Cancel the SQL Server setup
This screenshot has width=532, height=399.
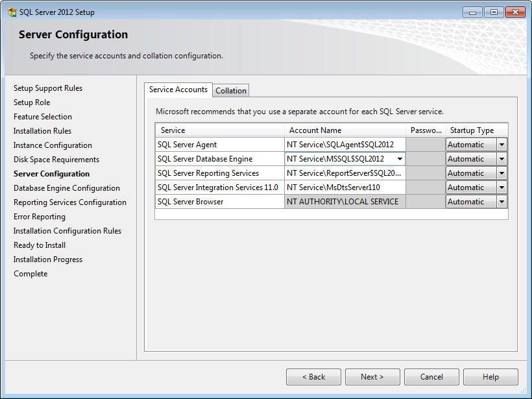tap(431, 377)
